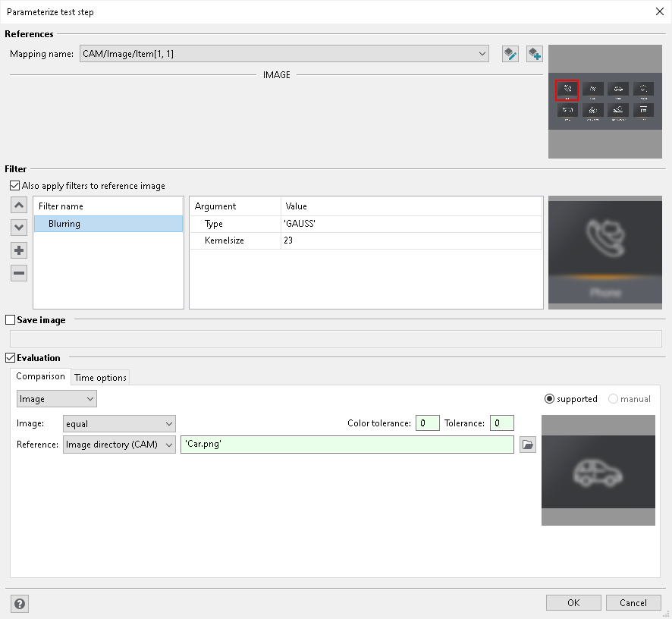Add a new filter with plus button

[x=19, y=250]
